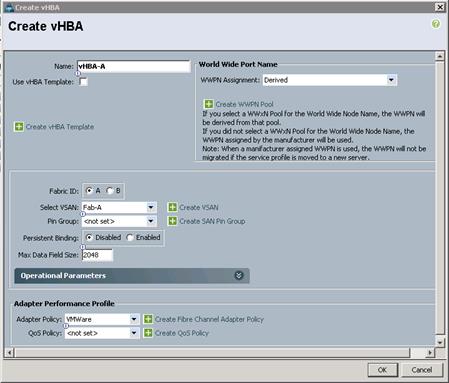Click the plus icon next to Create VSAN
449x383 pixels.
tap(172, 207)
